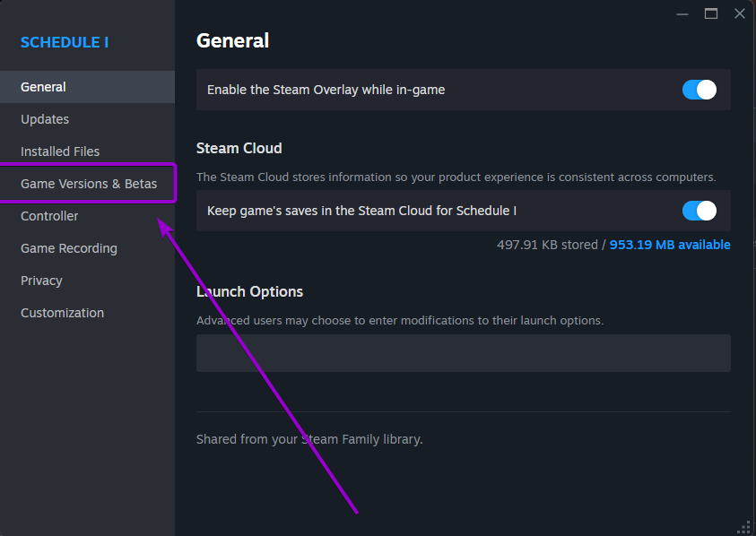
Task: Toggle Steam Overlay while in-game
Action: 700,90
